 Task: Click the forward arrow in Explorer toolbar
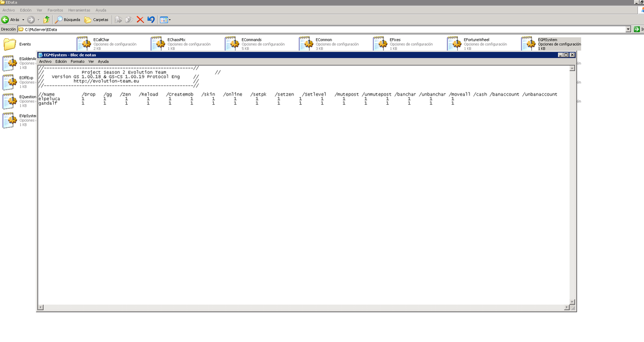(31, 20)
